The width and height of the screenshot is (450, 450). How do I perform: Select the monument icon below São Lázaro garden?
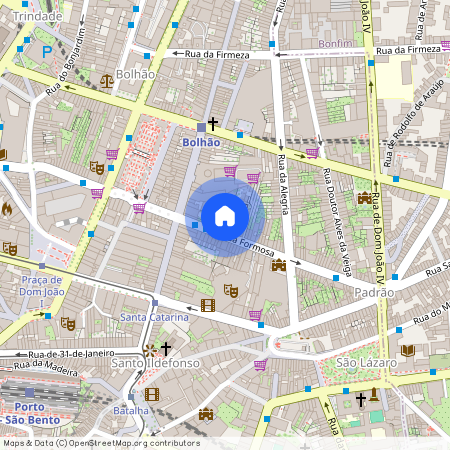(x=374, y=394)
